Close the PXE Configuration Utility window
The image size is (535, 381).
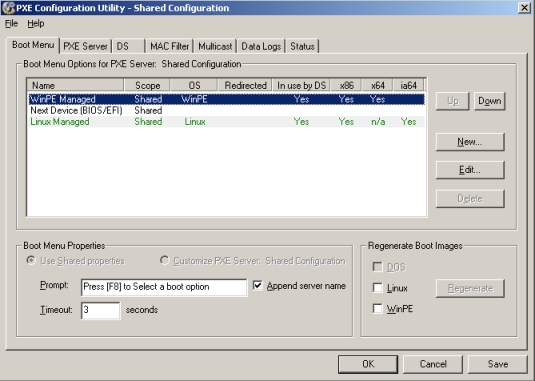tap(524, 8)
